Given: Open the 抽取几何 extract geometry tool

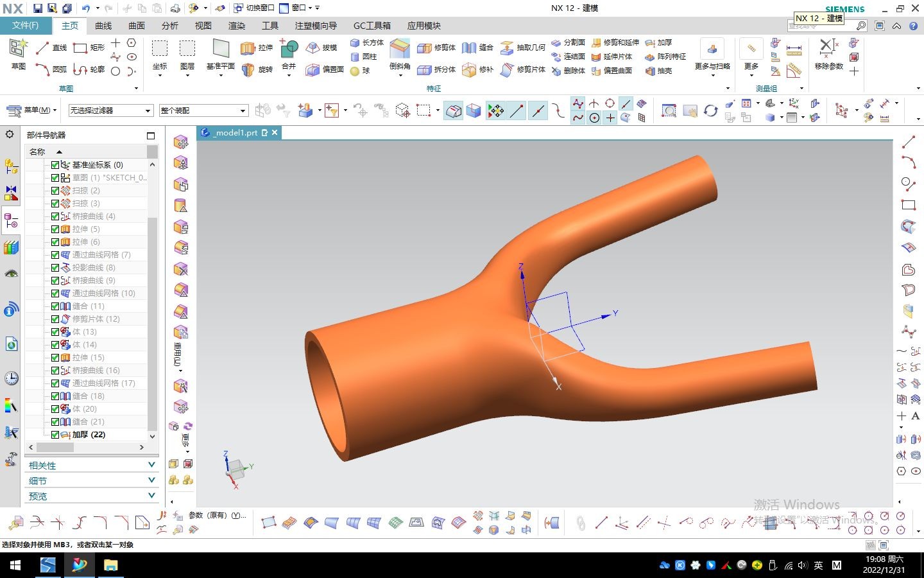Looking at the screenshot, I should [522, 48].
